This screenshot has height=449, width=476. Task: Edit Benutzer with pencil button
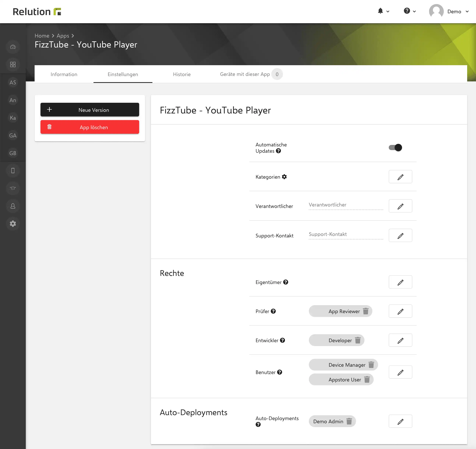coord(400,372)
